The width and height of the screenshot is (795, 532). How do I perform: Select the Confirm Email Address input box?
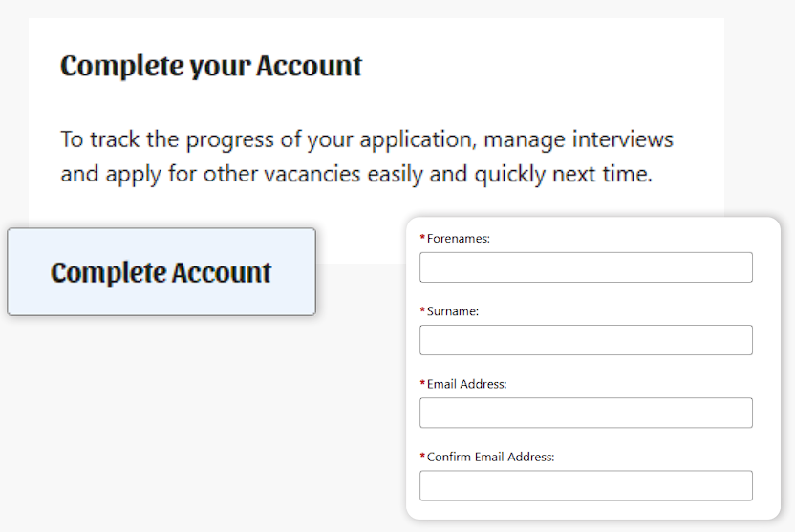pyautogui.click(x=586, y=485)
